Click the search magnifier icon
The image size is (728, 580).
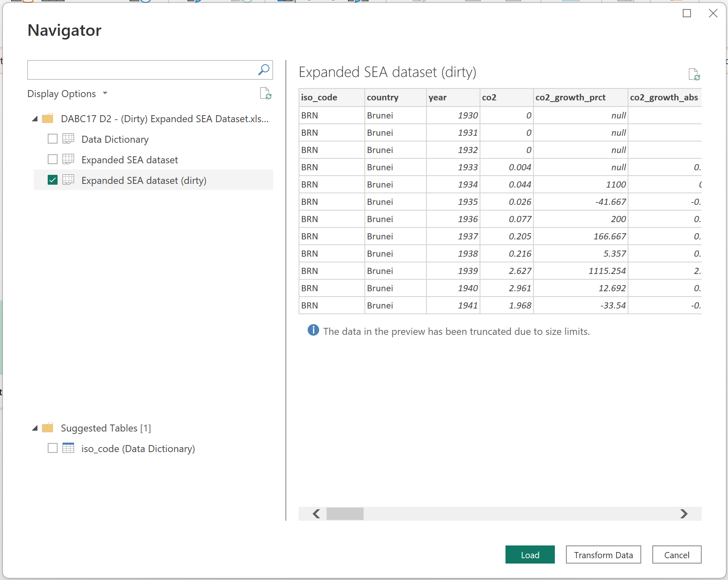pos(264,70)
